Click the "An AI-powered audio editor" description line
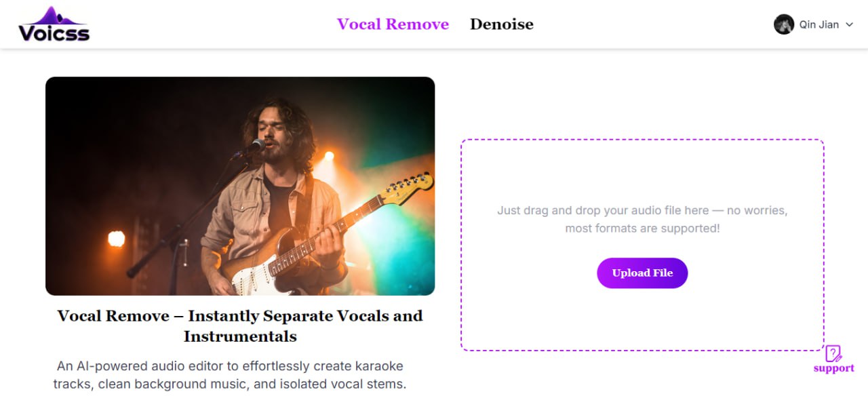Screen dimensions: 868x396 230,366
